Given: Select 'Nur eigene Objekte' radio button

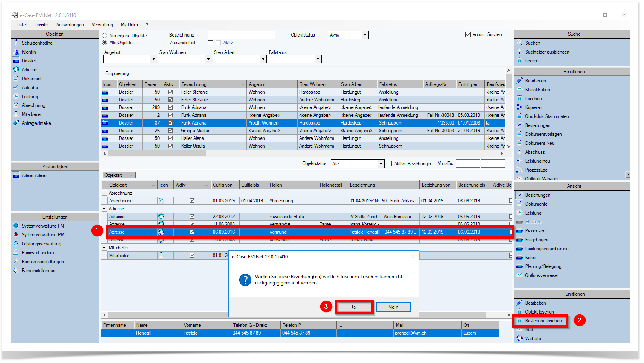Looking at the screenshot, I should (105, 36).
